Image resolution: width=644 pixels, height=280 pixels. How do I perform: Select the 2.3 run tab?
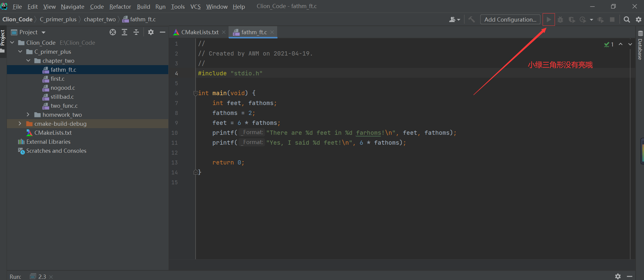coord(42,276)
